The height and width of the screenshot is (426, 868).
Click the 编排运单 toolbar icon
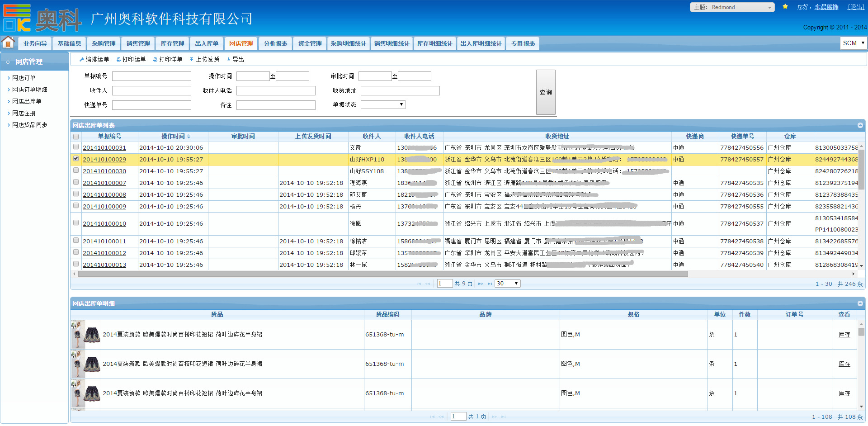tap(82, 60)
